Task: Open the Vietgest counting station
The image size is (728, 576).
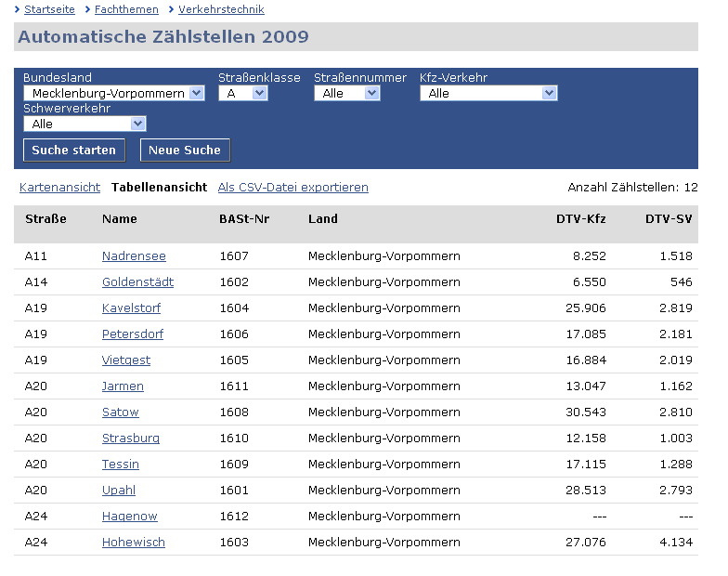Action: [x=126, y=360]
